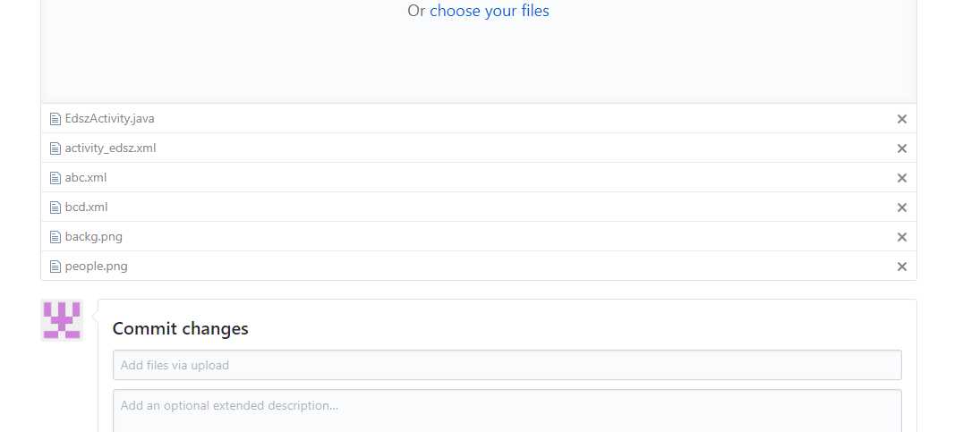
Task: Click the file icon beside abc.xml
Action: 55,177
